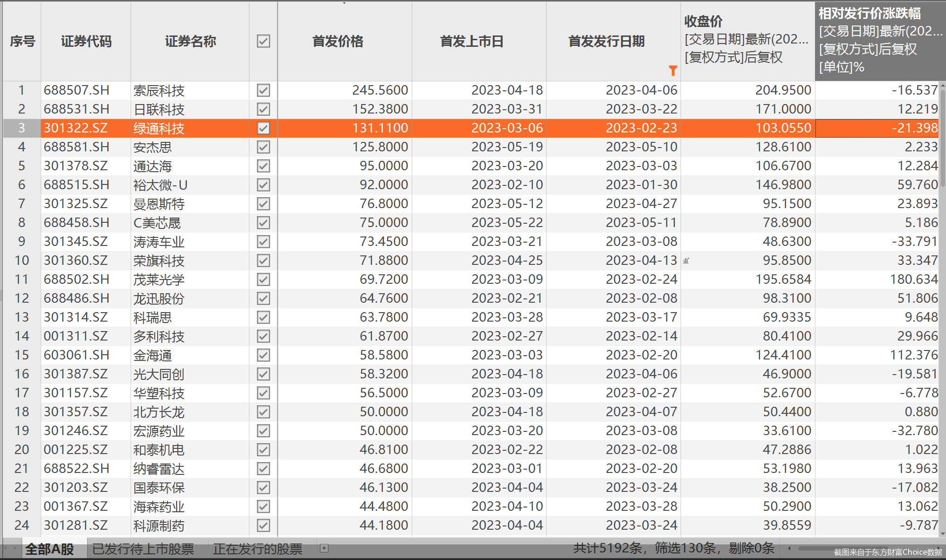Image resolution: width=946 pixels, height=560 pixels.
Task: Uncheck the 绿通科技 row checkbox
Action: (x=264, y=128)
